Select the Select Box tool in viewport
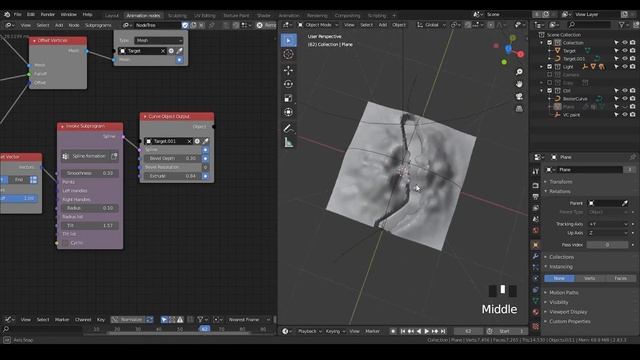Image resolution: width=640 pixels, height=360 pixels. click(289, 40)
